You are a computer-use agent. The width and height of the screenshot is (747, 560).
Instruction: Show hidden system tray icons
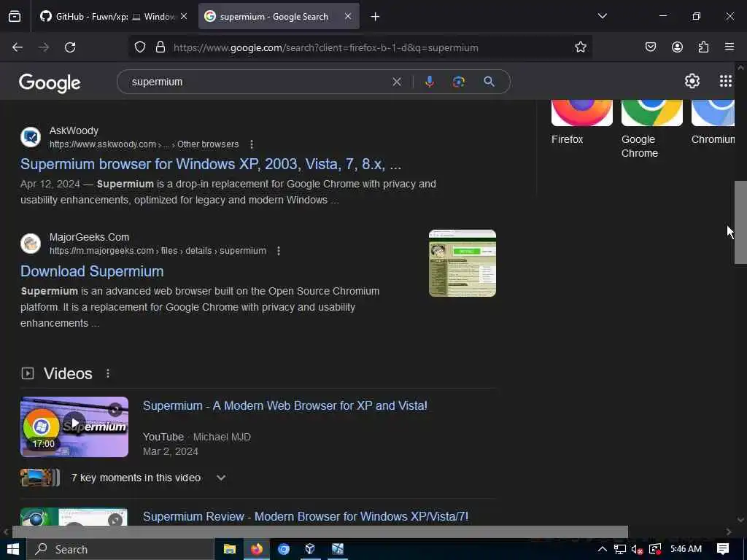point(602,549)
